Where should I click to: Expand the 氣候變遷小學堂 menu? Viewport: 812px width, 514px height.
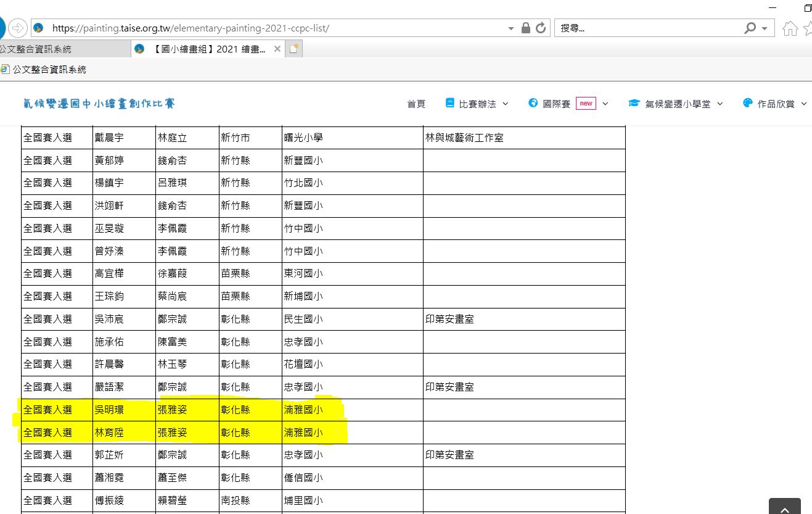point(676,104)
